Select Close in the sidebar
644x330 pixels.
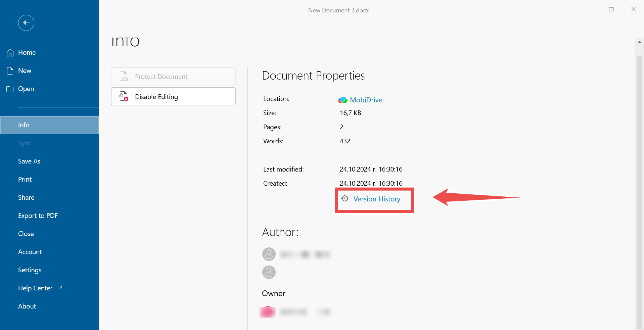[x=49, y=234]
